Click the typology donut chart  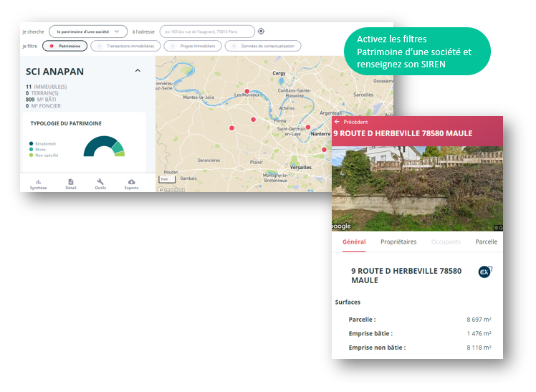(104, 146)
